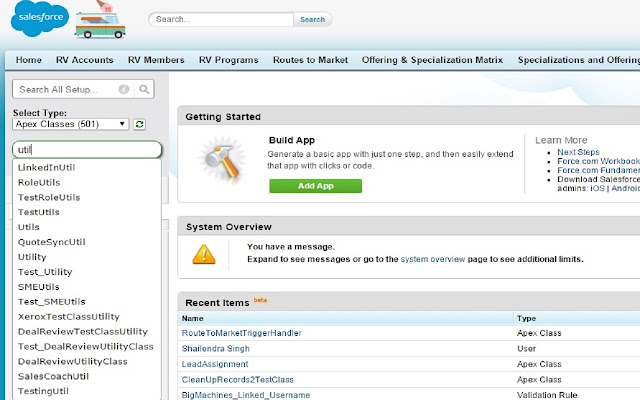Open the Specializations and Offerings tab
The width and height of the screenshot is (640, 400).
579,60
